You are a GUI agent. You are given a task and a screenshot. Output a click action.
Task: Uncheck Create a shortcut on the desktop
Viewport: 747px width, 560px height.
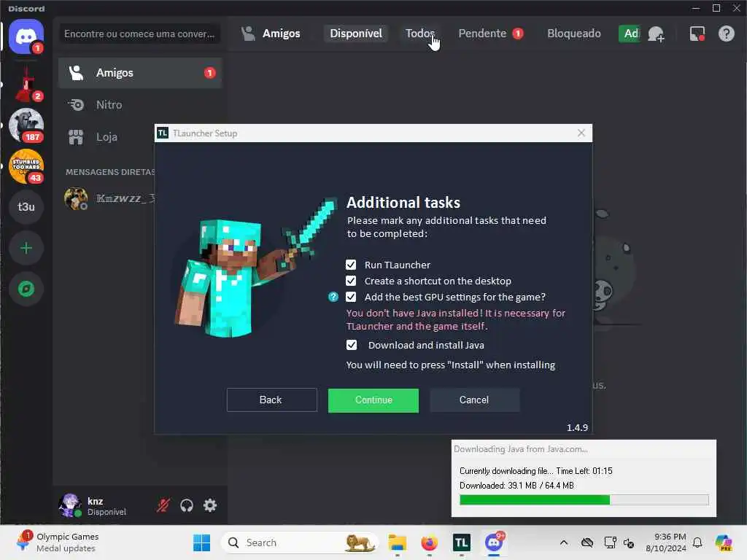(351, 281)
